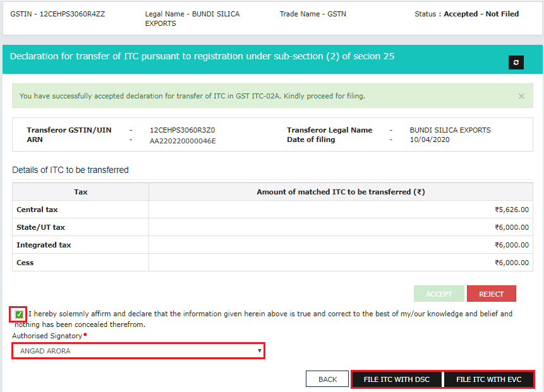The width and height of the screenshot is (544, 392).
Task: Open the Authorised Signatory dropdown
Action: (x=138, y=351)
